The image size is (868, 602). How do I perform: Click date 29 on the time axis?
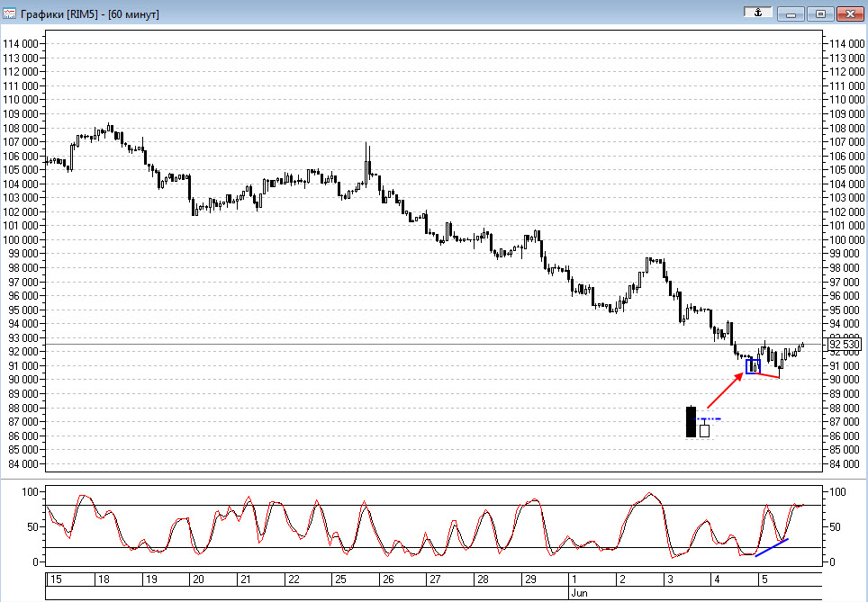(x=531, y=580)
